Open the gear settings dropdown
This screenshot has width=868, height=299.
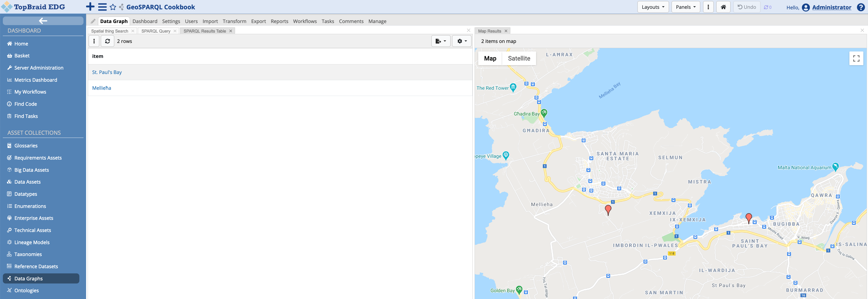pos(461,41)
